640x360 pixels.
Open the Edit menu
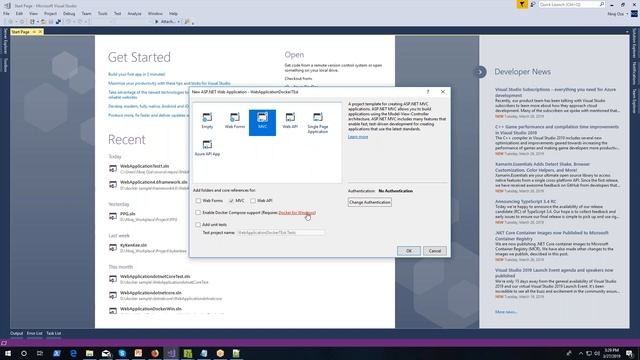coord(19,13)
